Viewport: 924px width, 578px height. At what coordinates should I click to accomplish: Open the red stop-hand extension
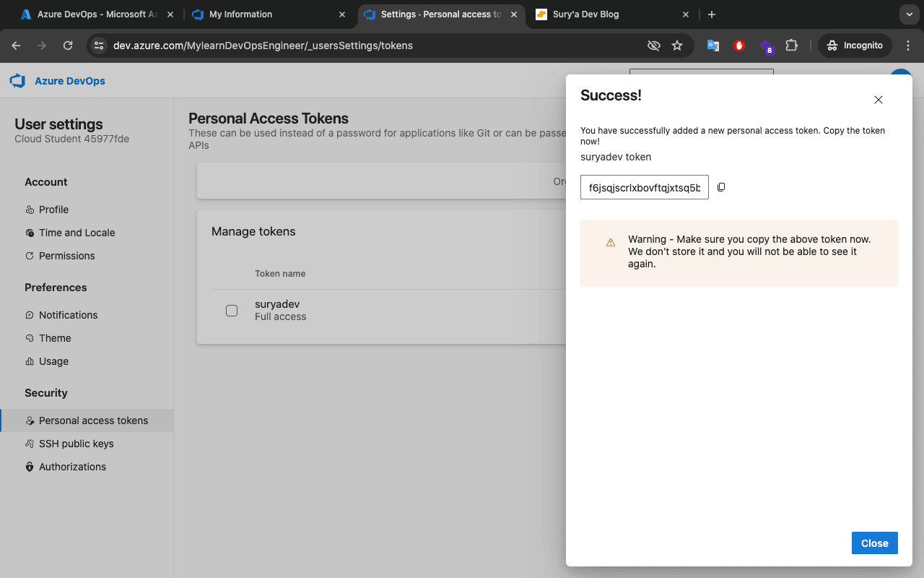coord(738,46)
